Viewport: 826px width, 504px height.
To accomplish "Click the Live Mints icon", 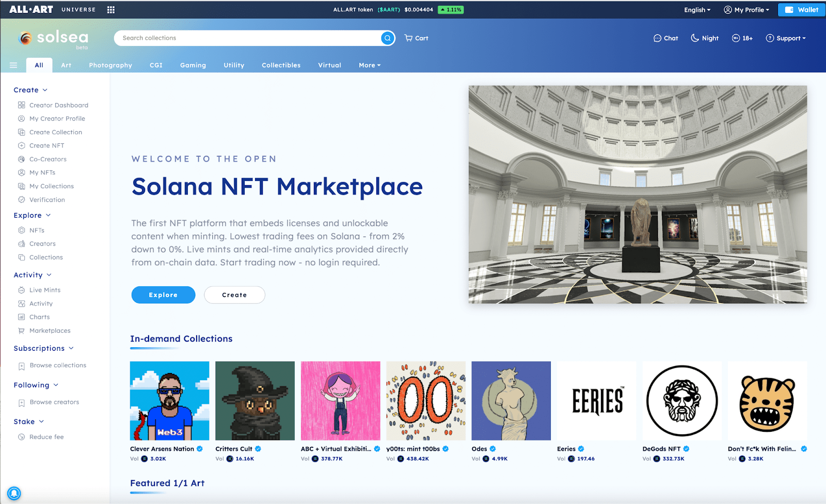I will [22, 290].
